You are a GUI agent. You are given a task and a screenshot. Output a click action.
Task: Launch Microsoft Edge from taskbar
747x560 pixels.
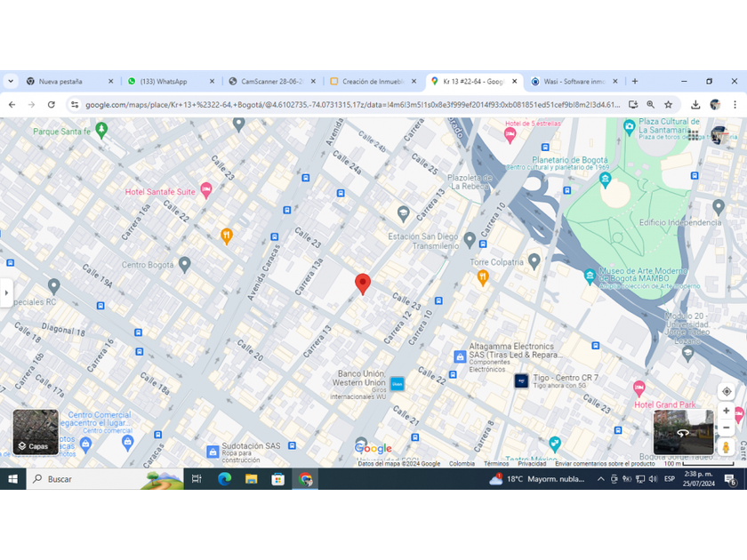(x=224, y=479)
